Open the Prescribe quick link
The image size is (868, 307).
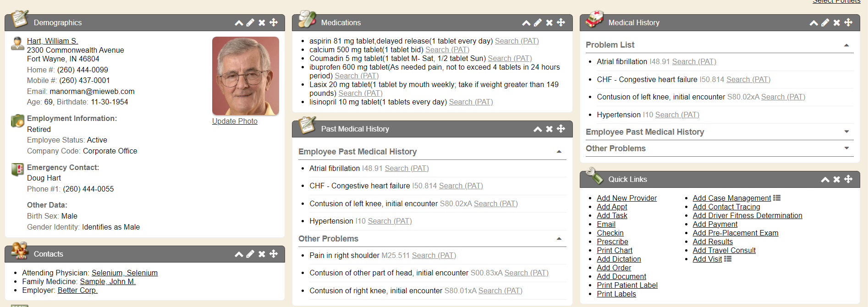pos(612,241)
